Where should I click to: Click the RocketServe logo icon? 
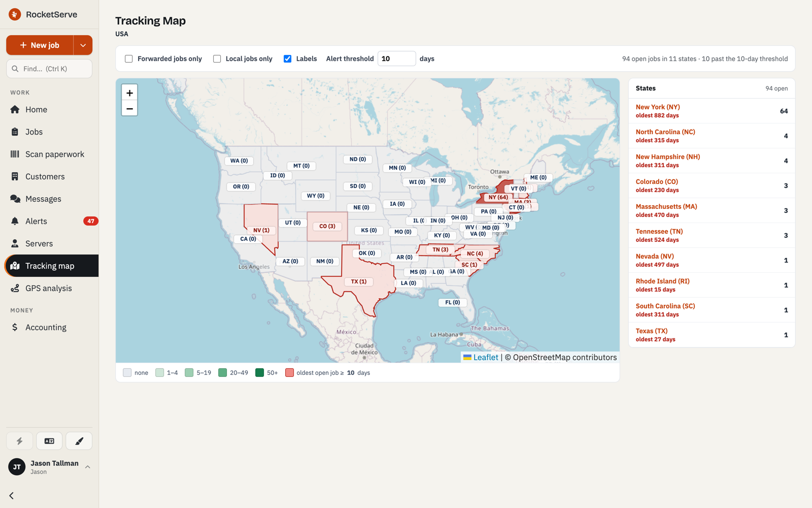(15, 14)
